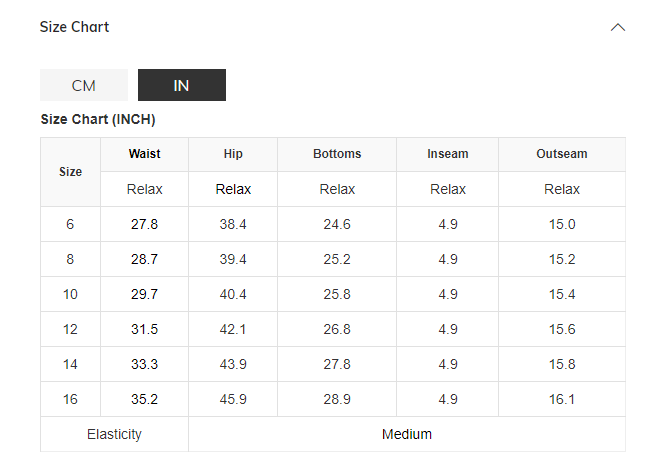Image resolution: width=664 pixels, height=476 pixels.
Task: Click the Waist column header
Action: 144,154
